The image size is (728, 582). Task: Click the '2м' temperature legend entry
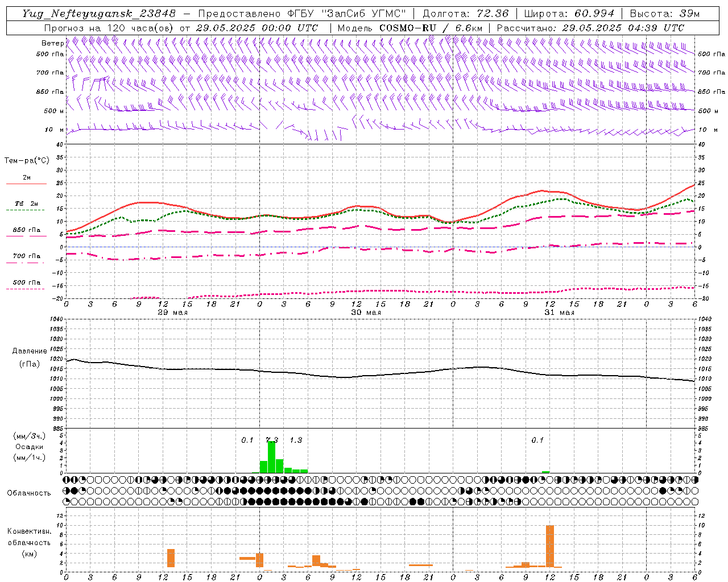click(27, 178)
